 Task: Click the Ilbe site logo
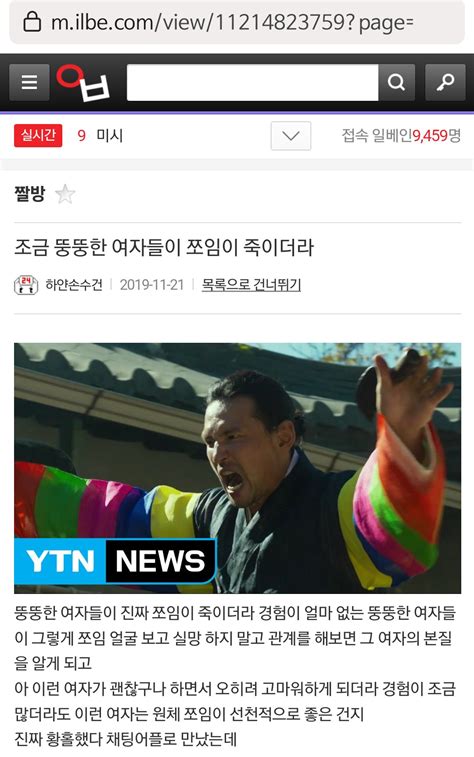(83, 83)
